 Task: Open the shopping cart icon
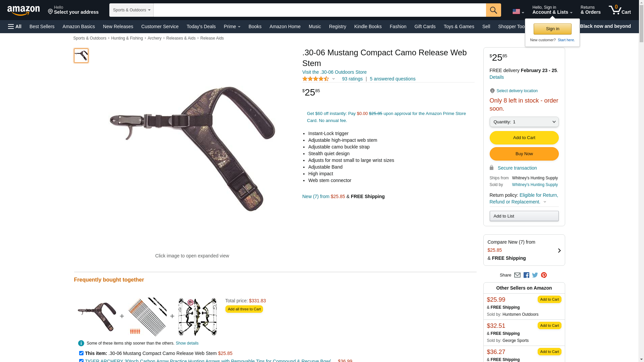tap(620, 10)
